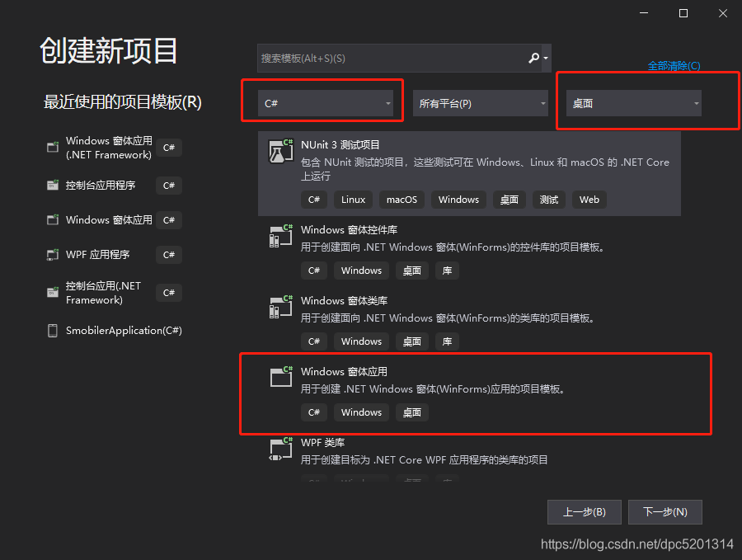Open the 桌面 project type dropdown
This screenshot has height=560, width=742.
634,103
